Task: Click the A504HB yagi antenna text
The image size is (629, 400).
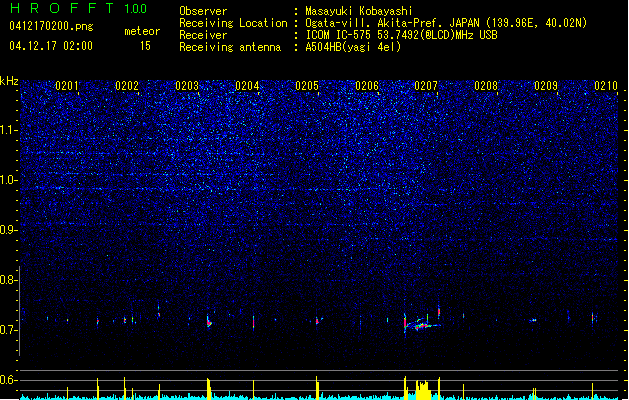Action: 353,47
